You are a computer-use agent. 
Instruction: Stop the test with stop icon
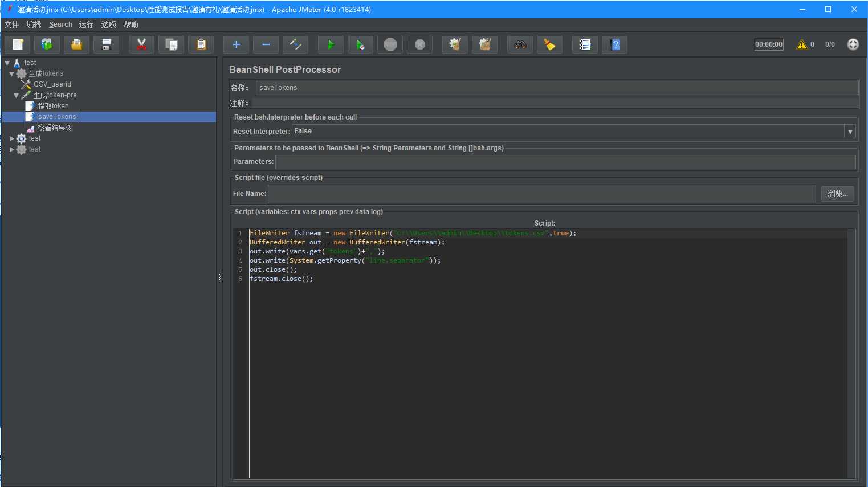[390, 44]
